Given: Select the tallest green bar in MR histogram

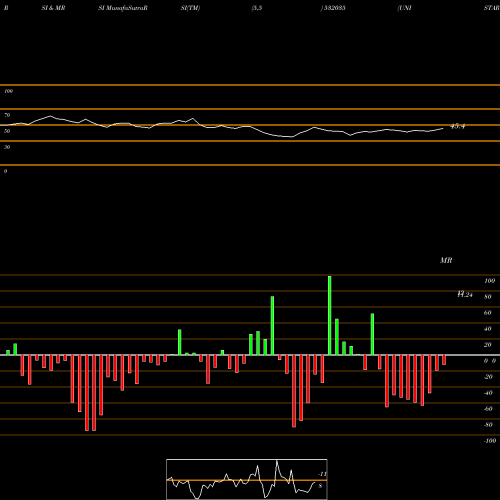Looking at the screenshot, I should 330,315.
